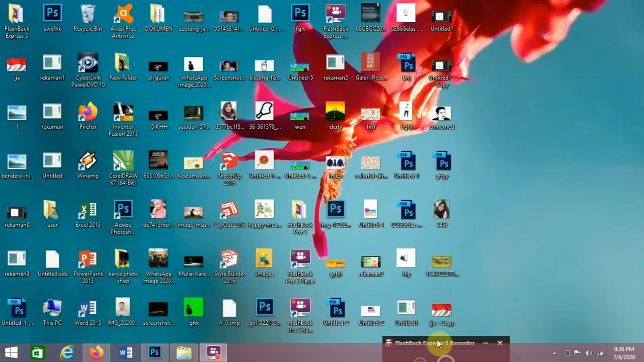Show hidden system tray icons
This screenshot has height=362, width=644.
coord(555,353)
